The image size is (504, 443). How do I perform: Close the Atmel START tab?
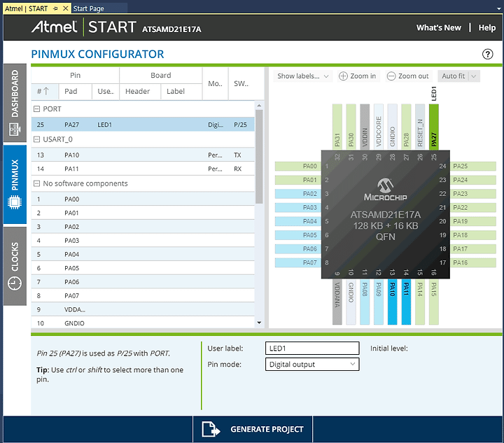click(x=65, y=8)
